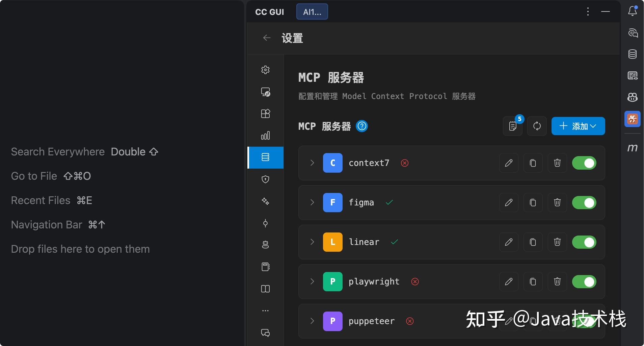Expand the puppeteer server row
The image size is (644, 346).
(312, 321)
